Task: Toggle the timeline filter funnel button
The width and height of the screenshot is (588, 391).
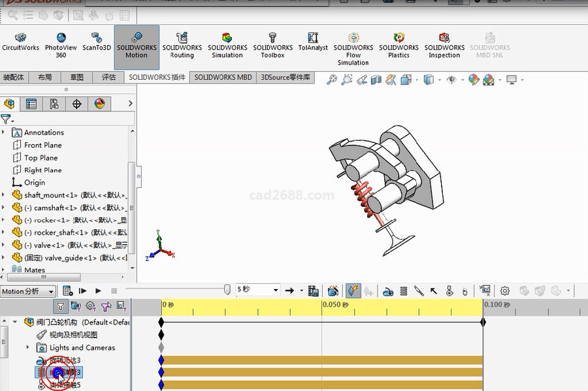Action: point(60,305)
